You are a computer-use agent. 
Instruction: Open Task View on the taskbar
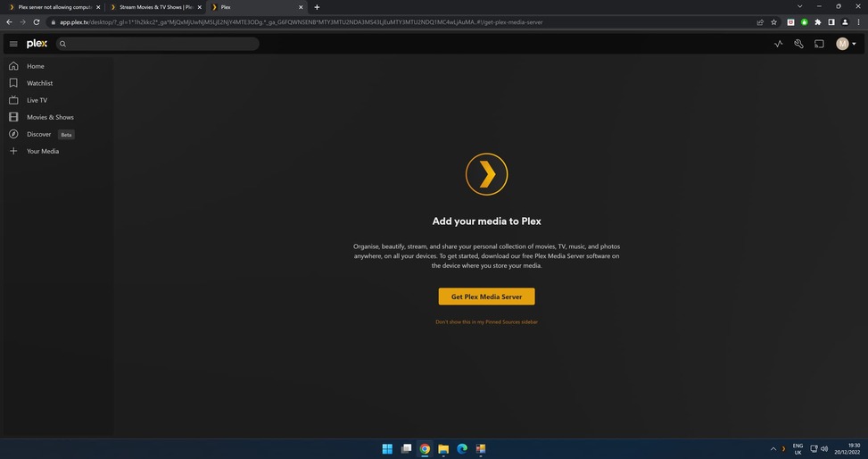406,448
